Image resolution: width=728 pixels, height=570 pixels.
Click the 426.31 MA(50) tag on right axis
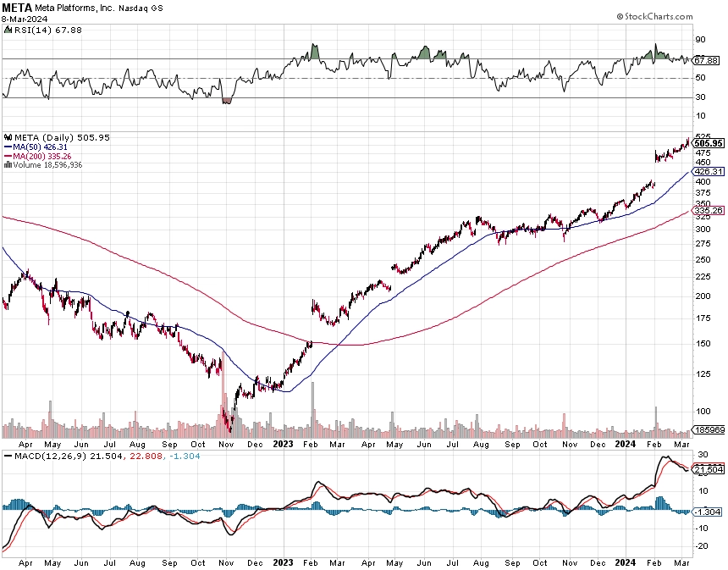pos(708,171)
